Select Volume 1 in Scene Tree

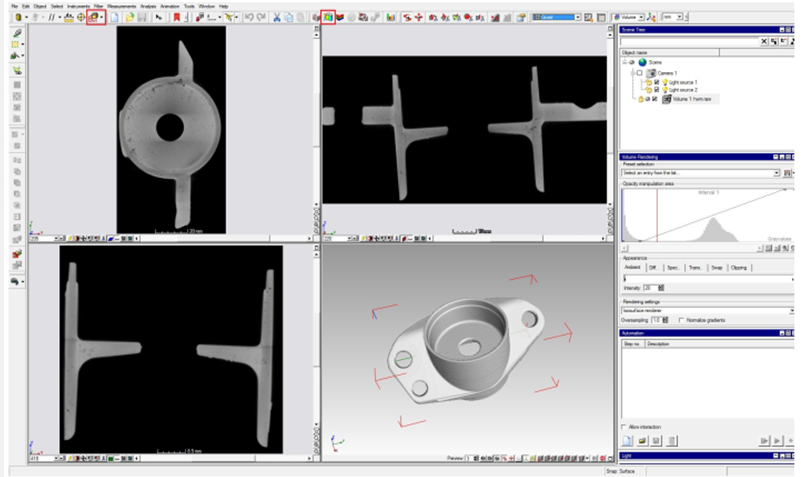click(693, 99)
